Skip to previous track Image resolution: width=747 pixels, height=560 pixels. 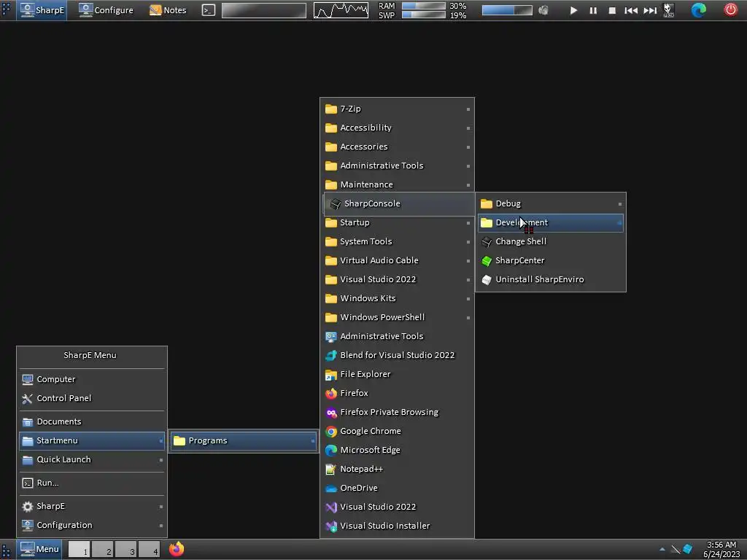pyautogui.click(x=631, y=10)
